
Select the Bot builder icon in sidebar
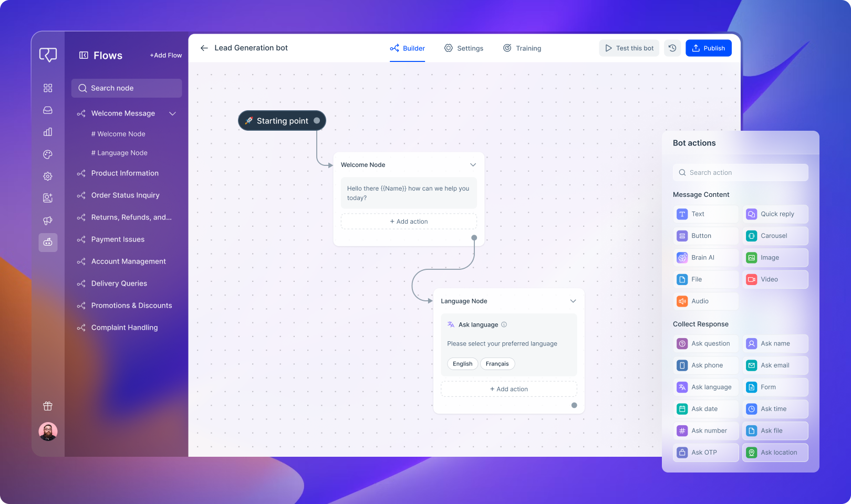click(x=48, y=243)
